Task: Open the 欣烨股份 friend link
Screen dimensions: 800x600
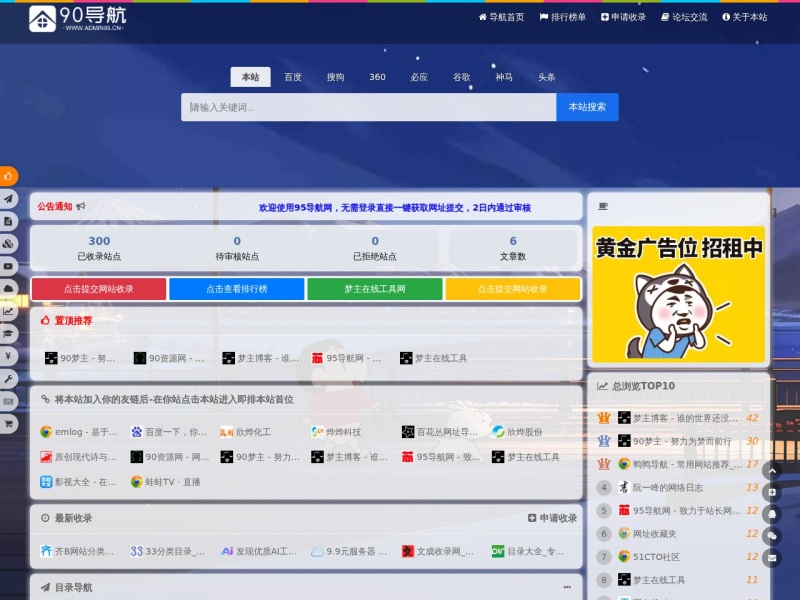Action: pos(517,432)
